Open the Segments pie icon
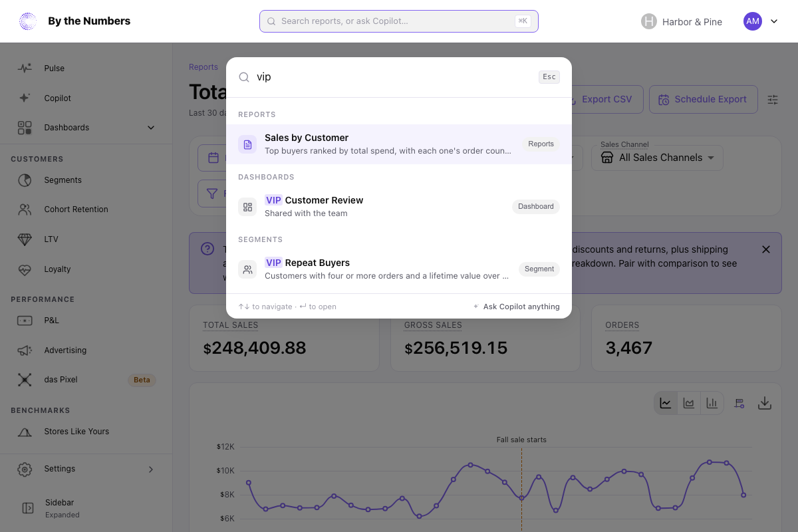 tap(25, 180)
